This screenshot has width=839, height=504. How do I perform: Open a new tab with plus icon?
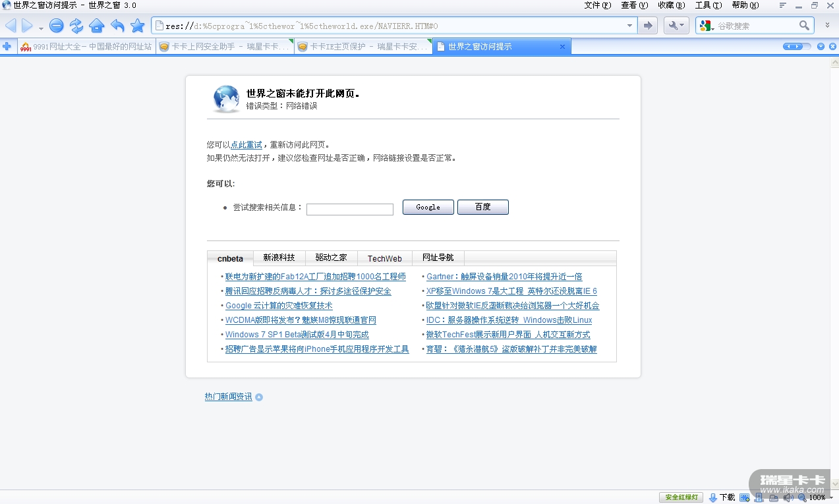[7, 46]
